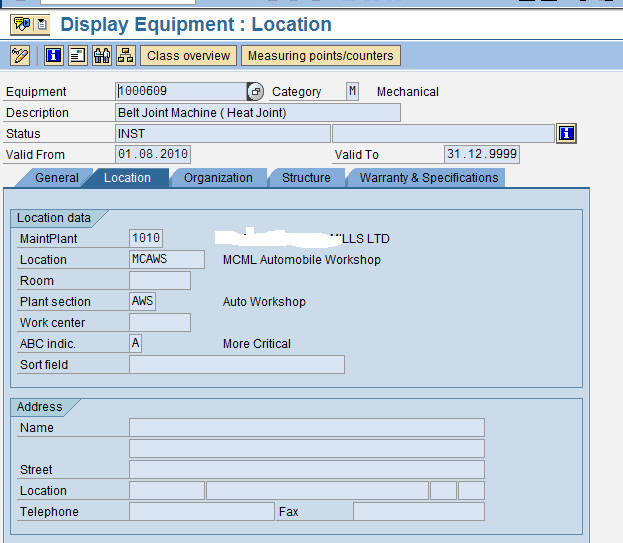Switch to the General tab
Image resolution: width=623 pixels, height=543 pixels.
[54, 178]
